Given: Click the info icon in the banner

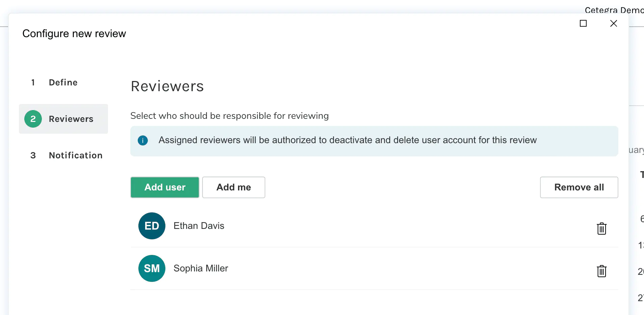Looking at the screenshot, I should pos(143,141).
